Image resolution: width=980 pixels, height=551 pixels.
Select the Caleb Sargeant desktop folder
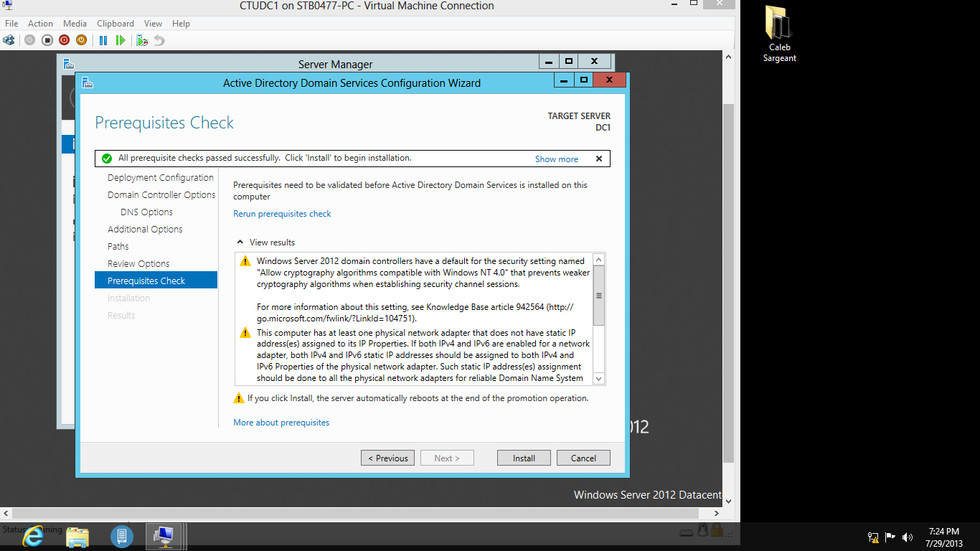pyautogui.click(x=779, y=34)
